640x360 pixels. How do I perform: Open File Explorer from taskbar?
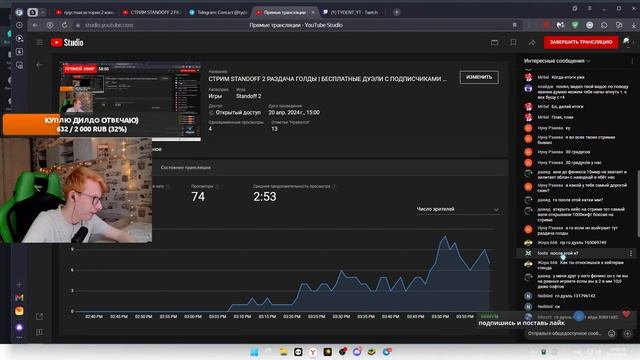pyautogui.click(x=283, y=352)
